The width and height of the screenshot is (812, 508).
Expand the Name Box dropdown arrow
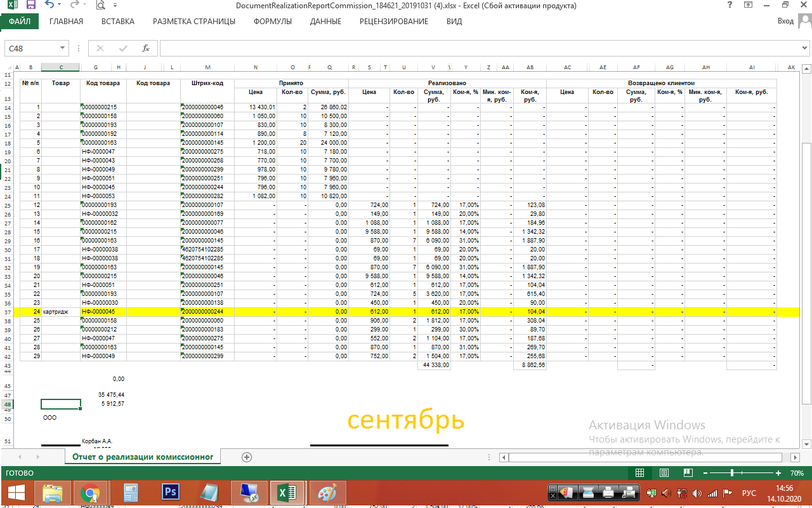click(63, 48)
